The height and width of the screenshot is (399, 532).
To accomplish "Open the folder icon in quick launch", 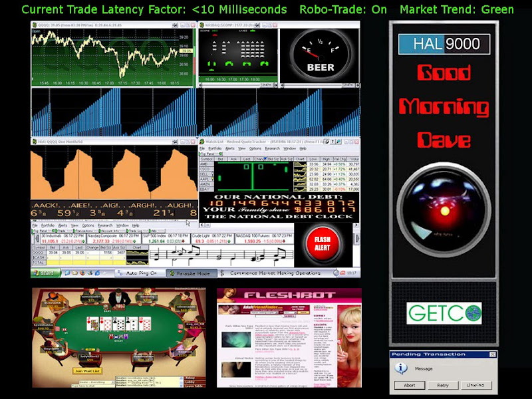I will coord(74,273).
